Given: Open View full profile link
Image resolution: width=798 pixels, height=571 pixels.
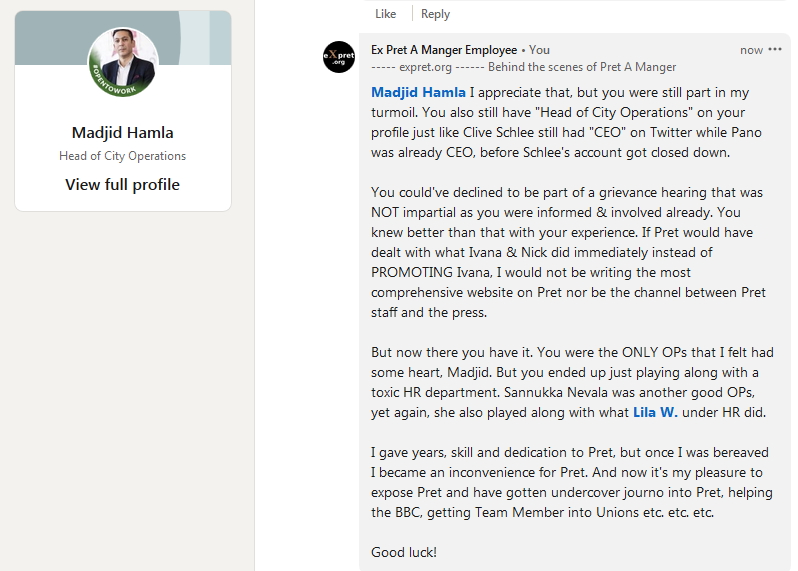Looking at the screenshot, I should click(x=122, y=184).
